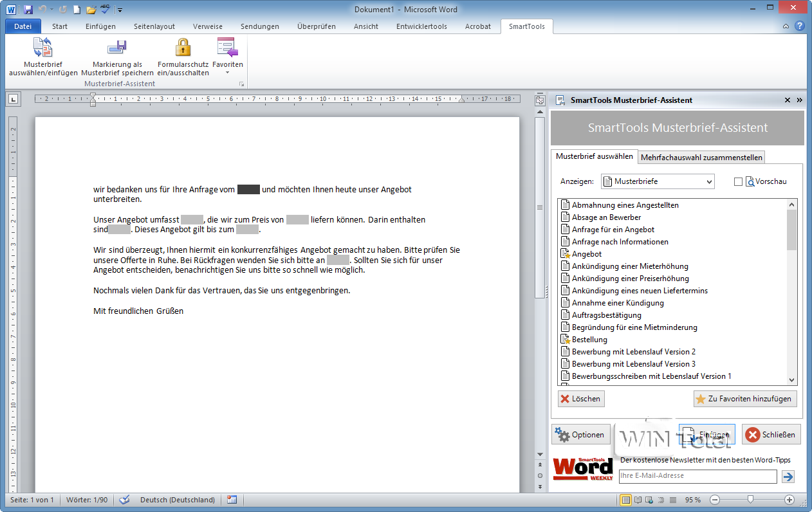812x512 pixels.
Task: Switch to the Seitenlayout ribbon tab
Action: [x=154, y=26]
